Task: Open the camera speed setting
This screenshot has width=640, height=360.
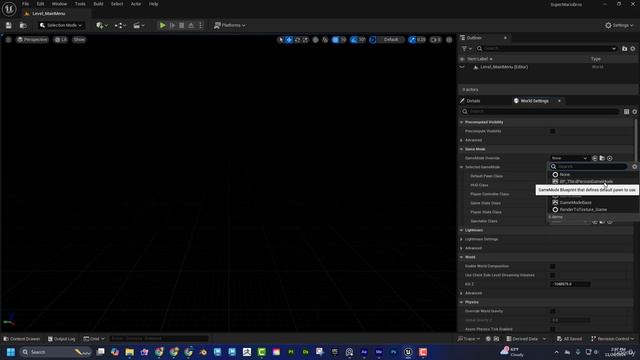Action: (436, 40)
